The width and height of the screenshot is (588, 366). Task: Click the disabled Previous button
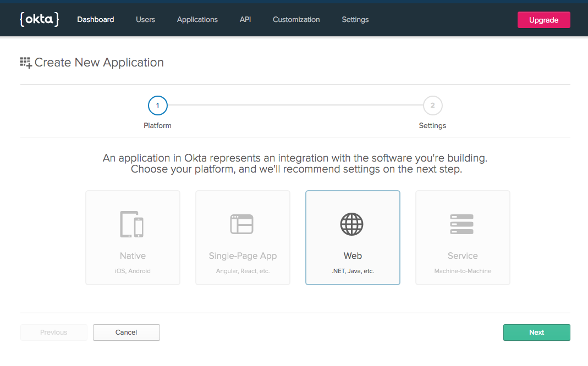[54, 332]
